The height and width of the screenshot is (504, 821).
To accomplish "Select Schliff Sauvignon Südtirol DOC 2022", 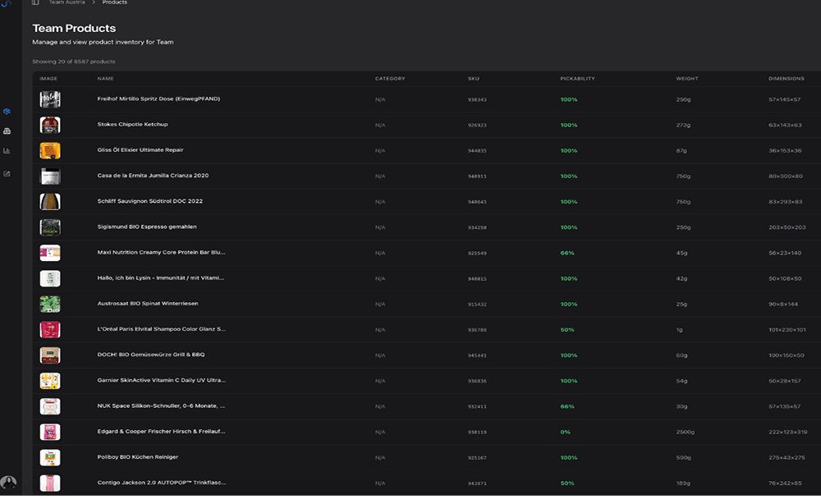I will (149, 201).
